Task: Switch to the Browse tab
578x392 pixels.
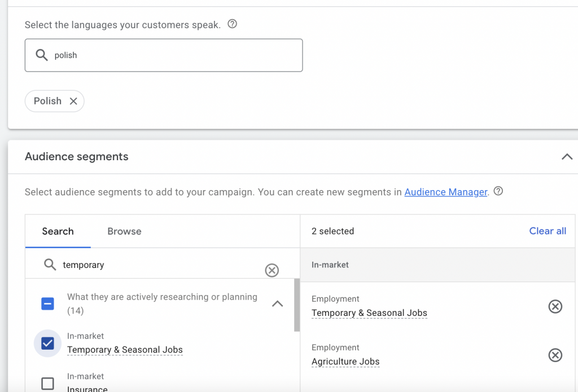Action: (124, 231)
